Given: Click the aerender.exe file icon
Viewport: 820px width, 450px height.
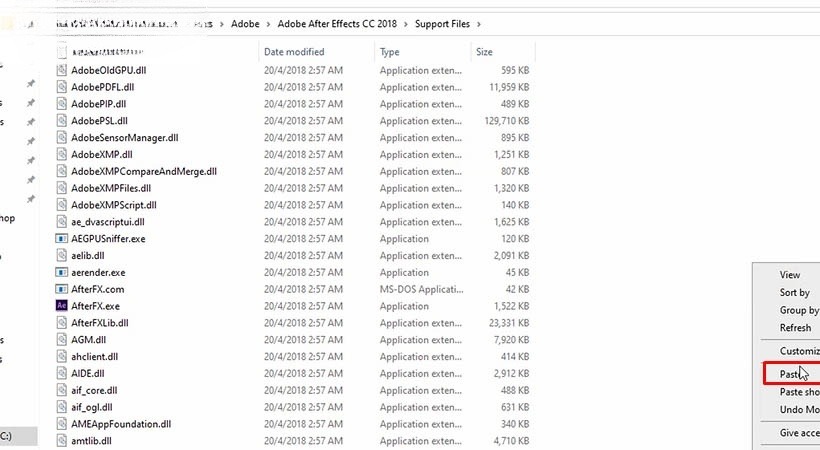Looking at the screenshot, I should [62, 272].
